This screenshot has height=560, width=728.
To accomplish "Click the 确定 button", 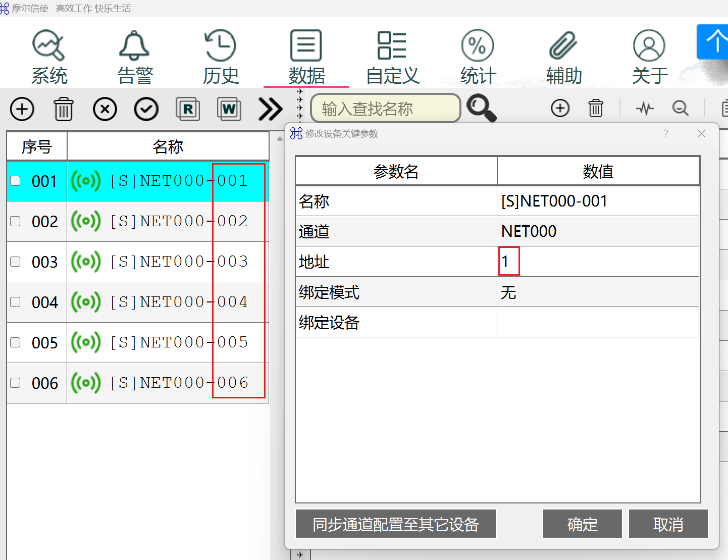I will (x=582, y=524).
